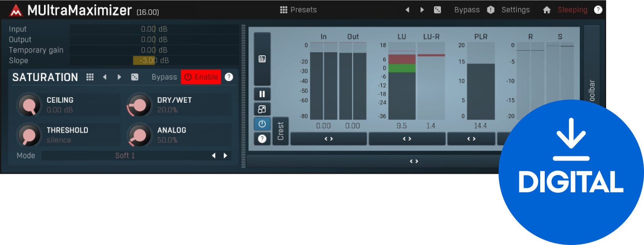644x245 pixels.
Task: Click the panic alert icon beside Settings
Action: 491,10
